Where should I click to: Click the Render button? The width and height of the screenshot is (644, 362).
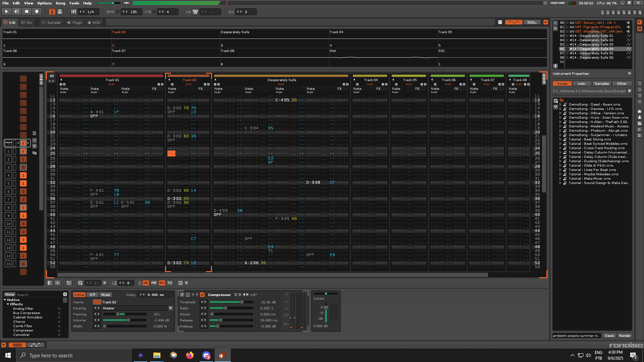624,336
